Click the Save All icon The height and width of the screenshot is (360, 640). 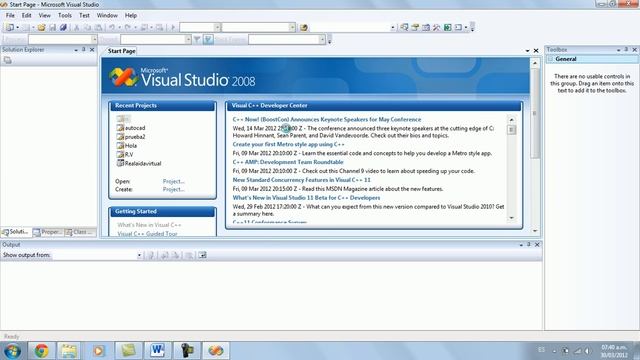(x=63, y=27)
